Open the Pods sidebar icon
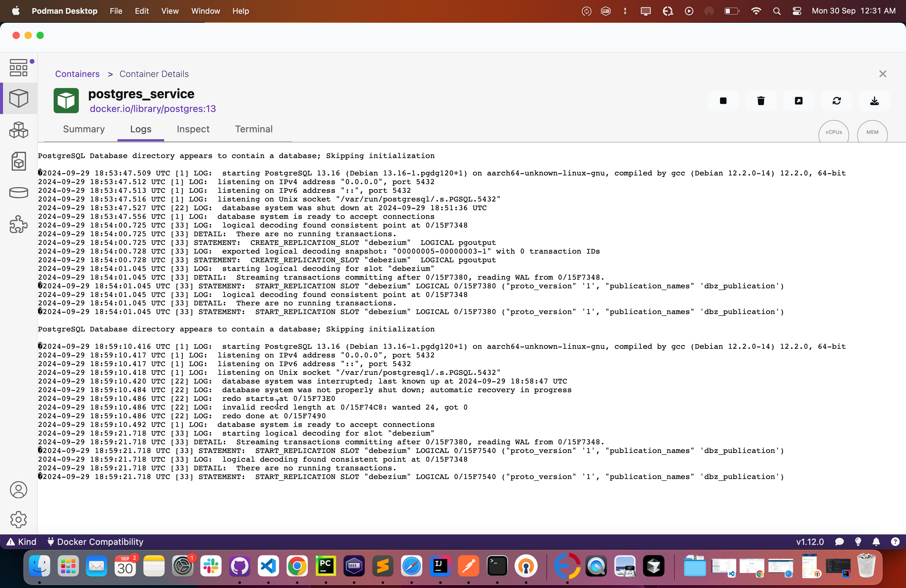Viewport: 906px width, 588px height. tap(18, 130)
